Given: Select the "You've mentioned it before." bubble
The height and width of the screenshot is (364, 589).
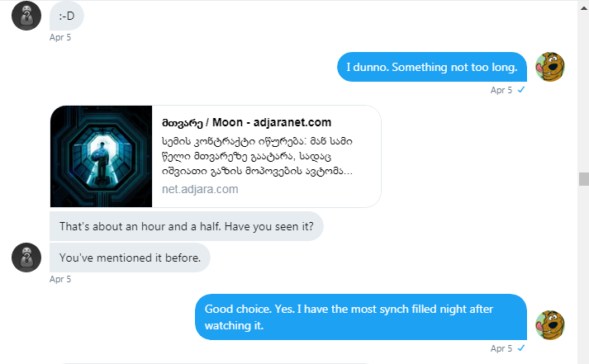Looking at the screenshot, I should (130, 258).
